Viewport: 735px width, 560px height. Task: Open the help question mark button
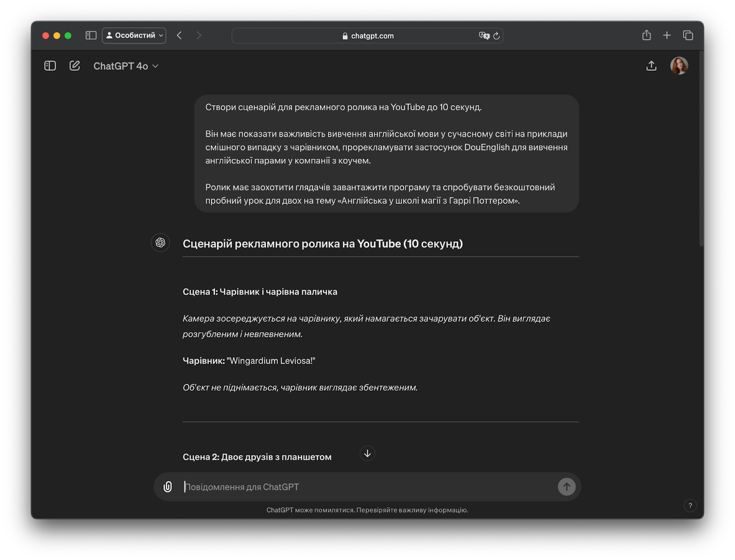coord(690,505)
